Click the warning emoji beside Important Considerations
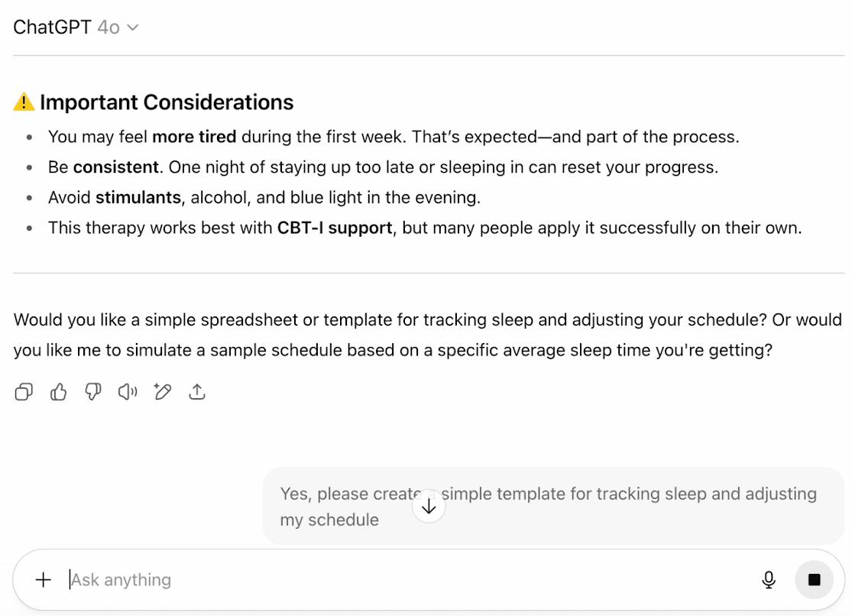The width and height of the screenshot is (852, 616). pos(23,101)
